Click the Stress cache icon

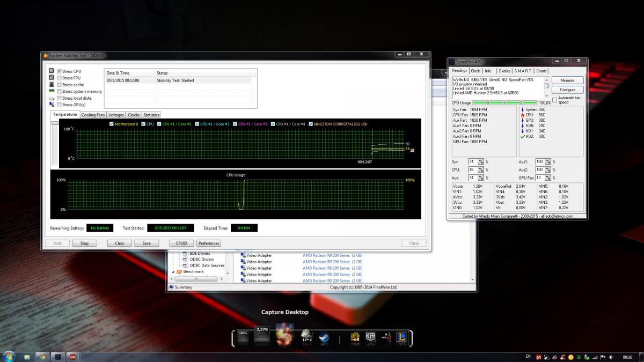[x=52, y=85]
